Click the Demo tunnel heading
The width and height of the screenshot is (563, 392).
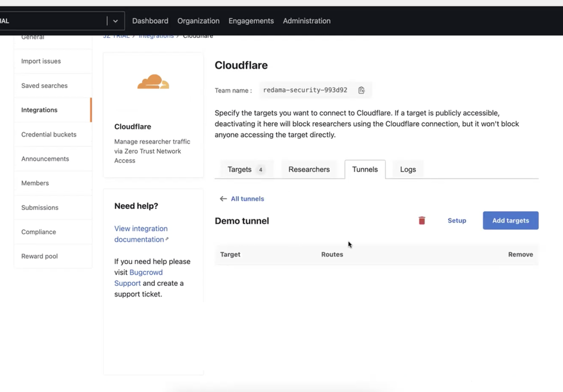point(242,221)
